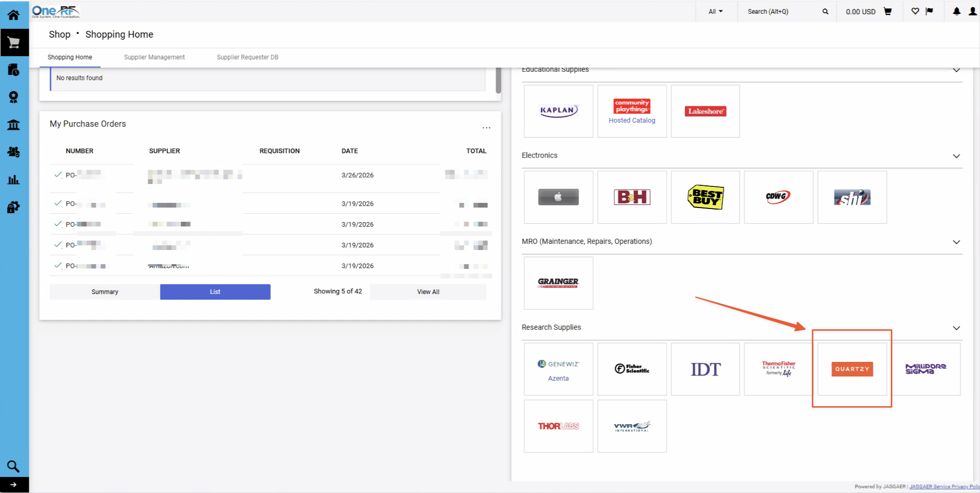
Task: Open the Thorlabs supplier tile
Action: click(x=559, y=426)
